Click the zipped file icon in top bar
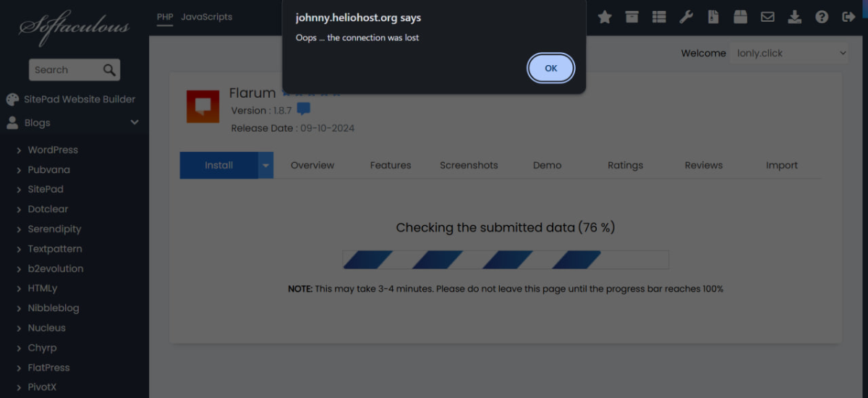Viewport: 868px width, 398px height. click(713, 17)
